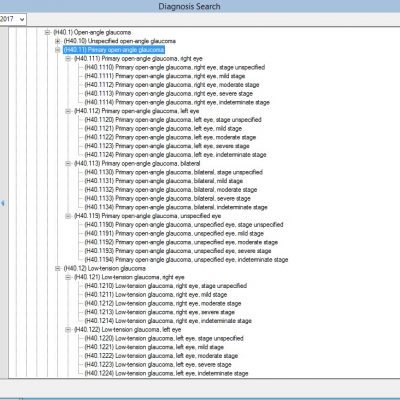Select H40.1110 right eye, stage unspecified
The image size is (400, 400).
(x=175, y=67)
